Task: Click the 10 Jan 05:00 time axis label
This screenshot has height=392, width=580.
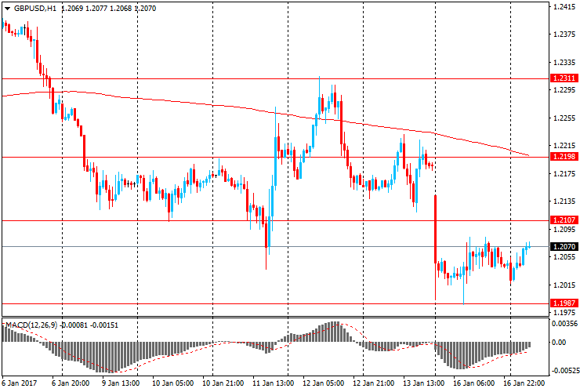Action: (173, 383)
